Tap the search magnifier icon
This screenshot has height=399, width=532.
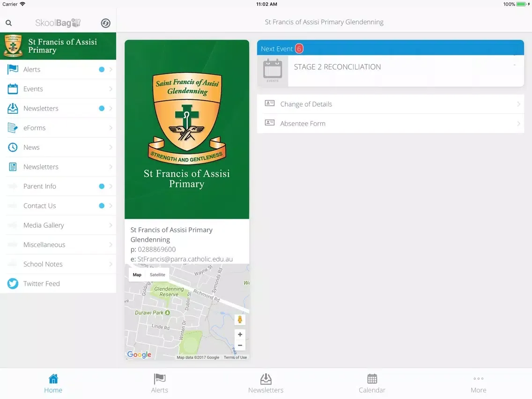9,23
